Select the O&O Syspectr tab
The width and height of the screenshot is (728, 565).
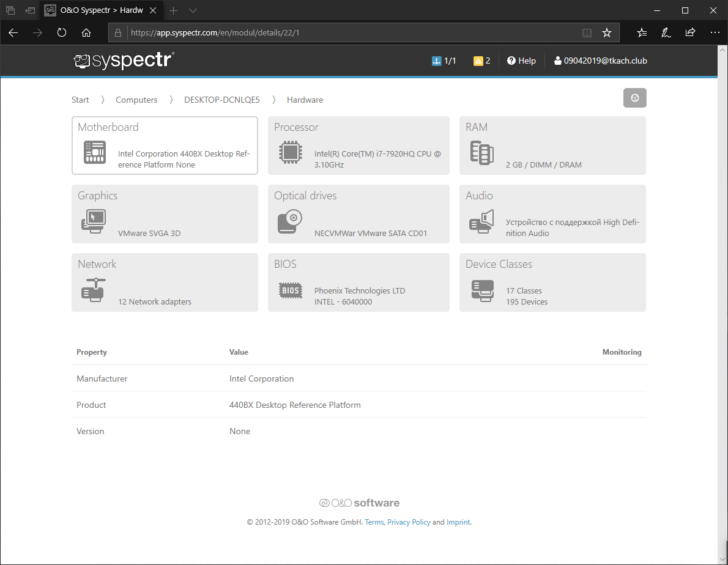click(x=101, y=10)
